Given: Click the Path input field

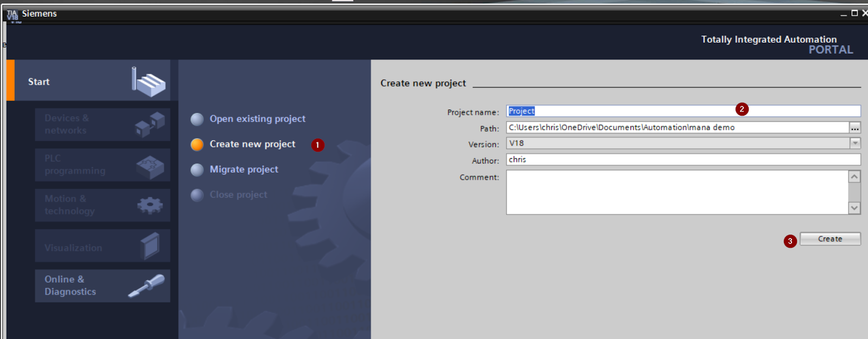Looking at the screenshot, I should (678, 127).
